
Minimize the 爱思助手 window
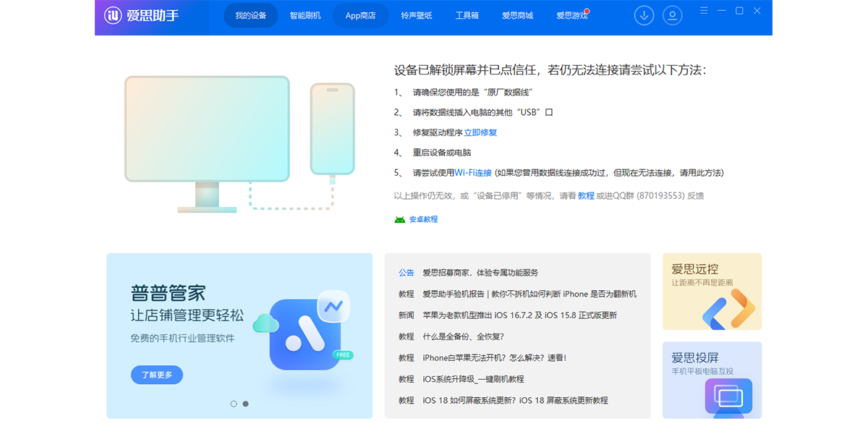[722, 11]
